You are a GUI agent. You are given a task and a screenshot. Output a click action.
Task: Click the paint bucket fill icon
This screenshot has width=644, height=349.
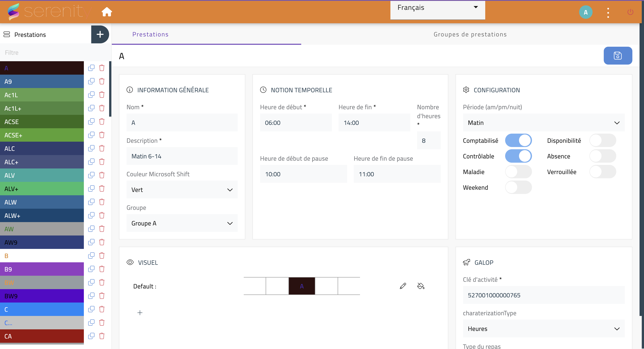pos(421,286)
